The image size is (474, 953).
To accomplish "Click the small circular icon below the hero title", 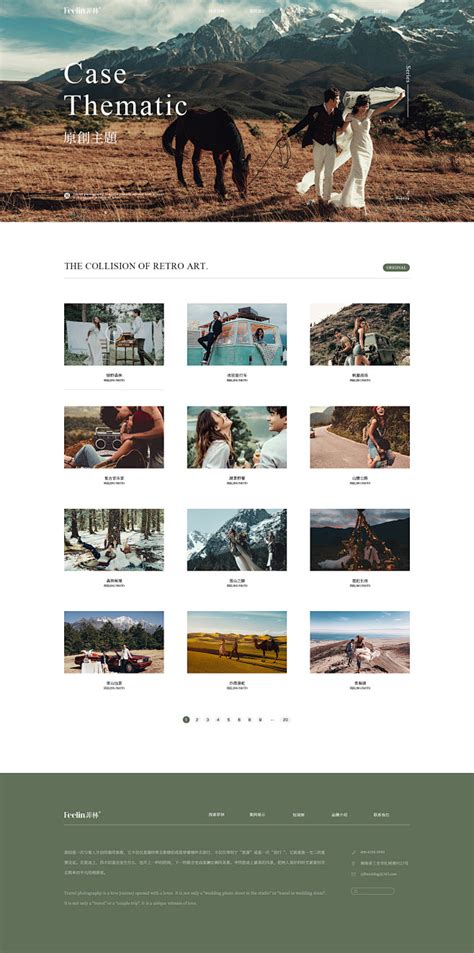I will tap(67, 196).
